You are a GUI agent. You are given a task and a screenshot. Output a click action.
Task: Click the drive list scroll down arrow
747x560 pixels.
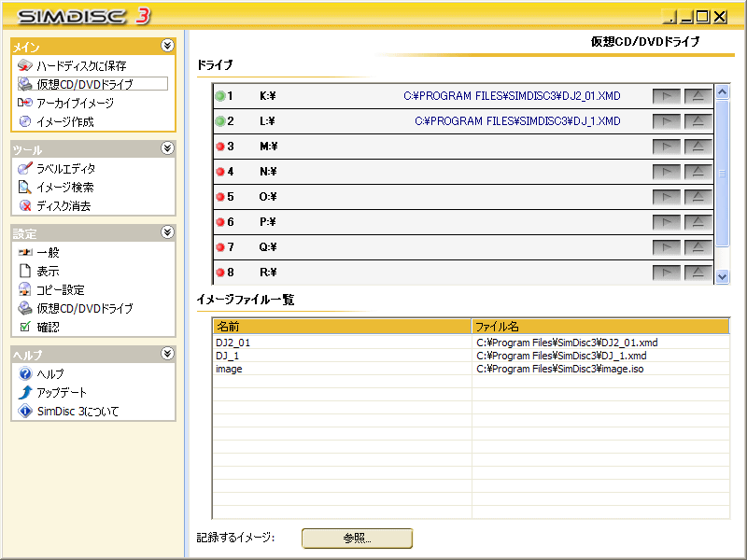tap(722, 276)
